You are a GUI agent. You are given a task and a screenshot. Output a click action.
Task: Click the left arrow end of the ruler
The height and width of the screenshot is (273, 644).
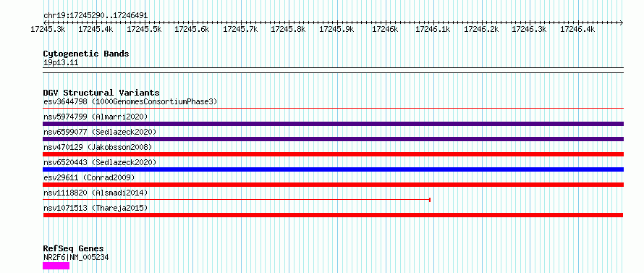tap(45, 22)
